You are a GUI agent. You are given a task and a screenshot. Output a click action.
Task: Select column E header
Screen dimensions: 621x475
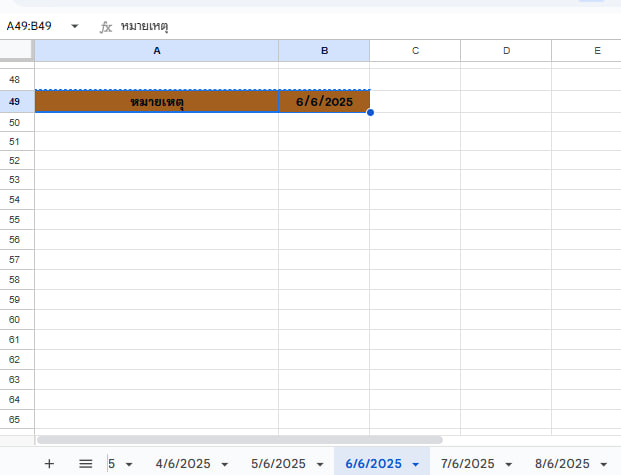(x=587, y=51)
